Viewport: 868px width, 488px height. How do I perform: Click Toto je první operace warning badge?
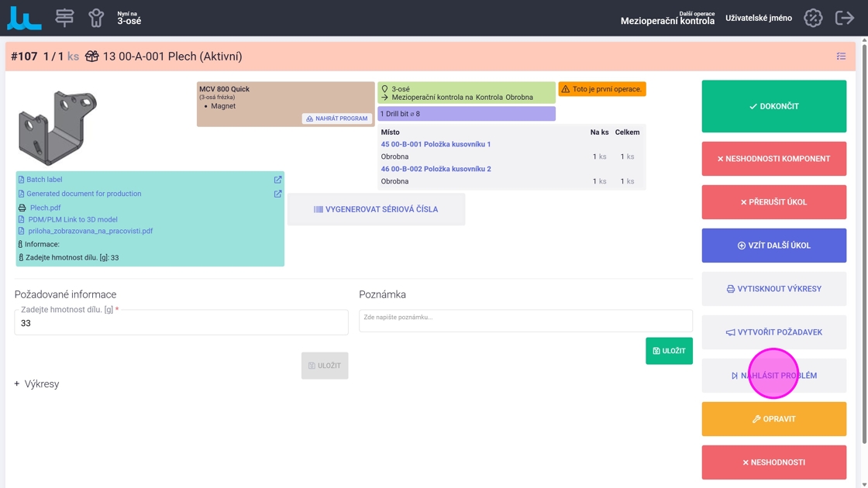tap(601, 89)
